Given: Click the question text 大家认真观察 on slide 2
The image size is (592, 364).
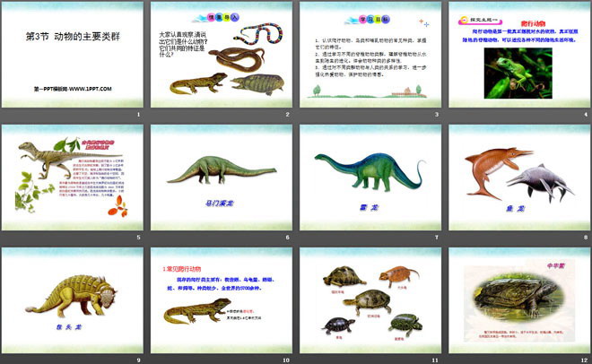Looking at the screenshot, I should coord(182,45).
